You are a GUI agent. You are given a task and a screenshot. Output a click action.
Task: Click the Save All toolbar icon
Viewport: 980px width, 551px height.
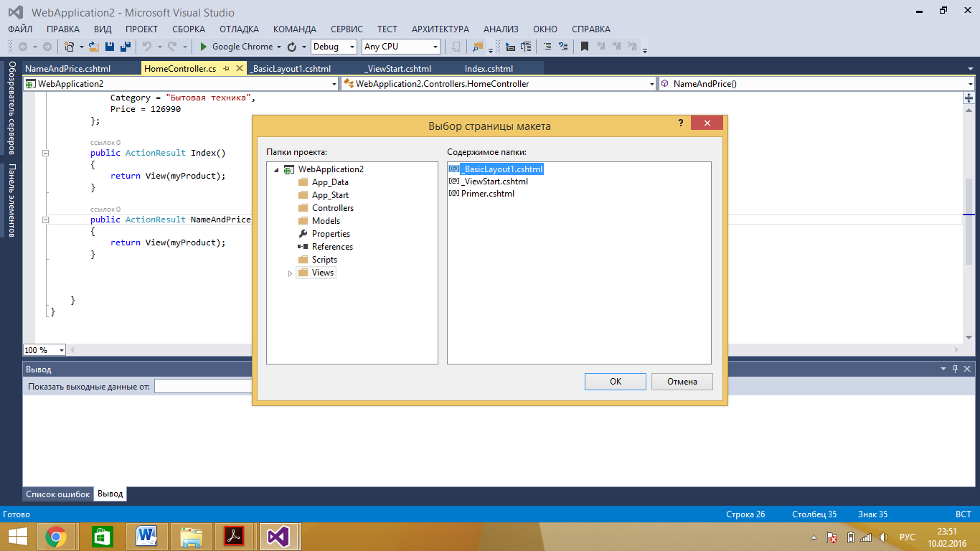[125, 47]
